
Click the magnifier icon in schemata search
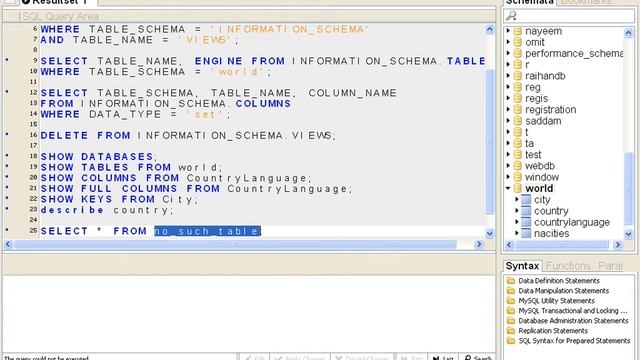click(x=511, y=16)
